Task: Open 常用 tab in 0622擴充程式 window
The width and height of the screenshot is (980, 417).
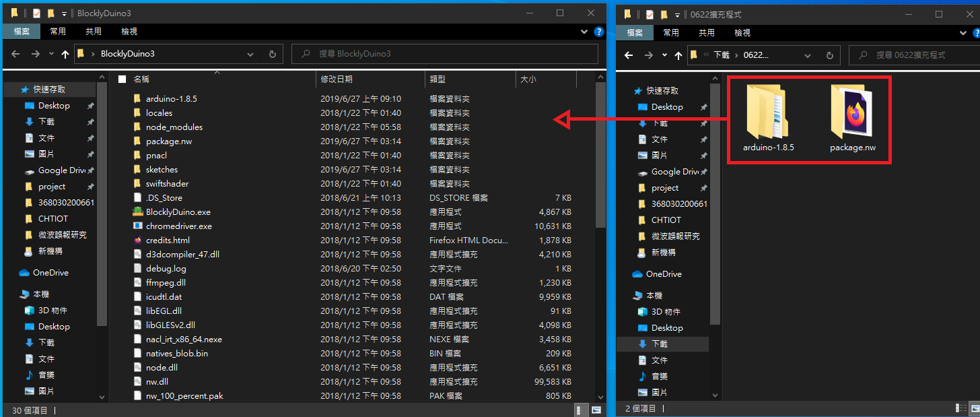Action: (x=671, y=32)
